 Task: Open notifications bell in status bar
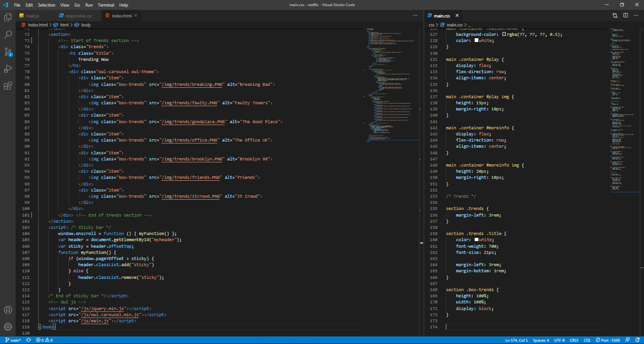pyautogui.click(x=637, y=340)
